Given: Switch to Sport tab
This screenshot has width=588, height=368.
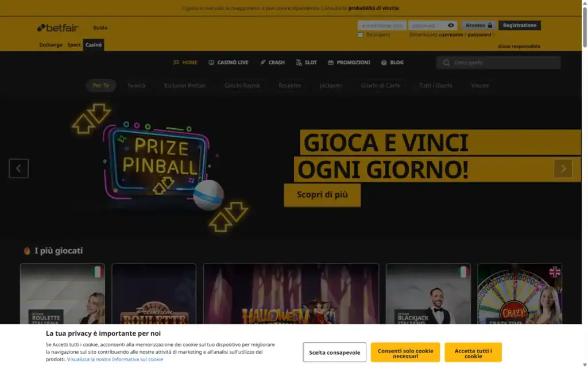Looking at the screenshot, I should coord(74,45).
